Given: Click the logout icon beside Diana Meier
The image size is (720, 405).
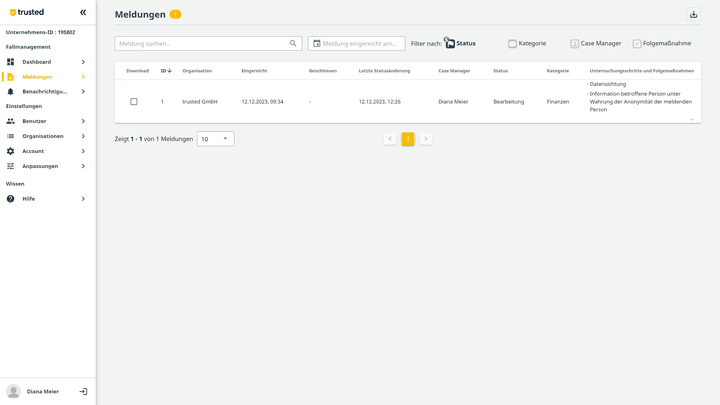Looking at the screenshot, I should [83, 391].
